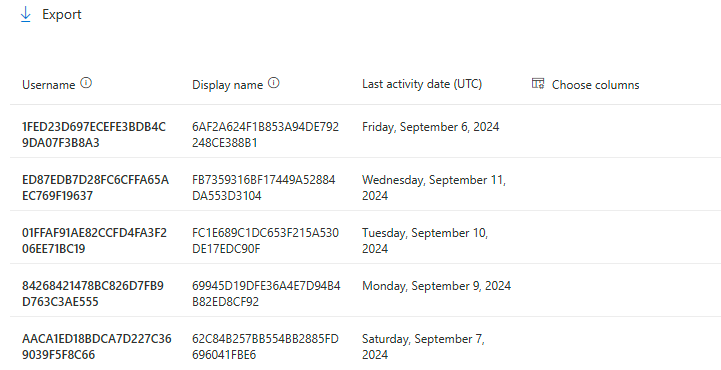Open the Username info icon
This screenshot has height=370, width=721.
(x=86, y=83)
